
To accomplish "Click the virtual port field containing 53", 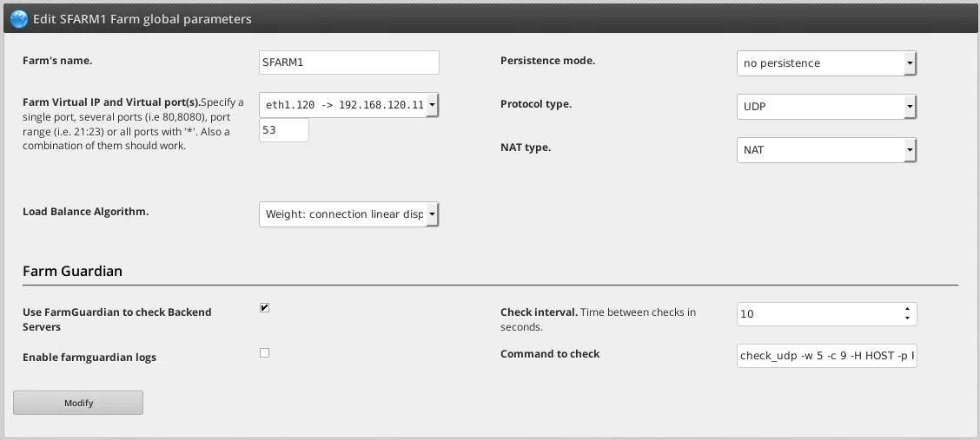I will click(284, 130).
